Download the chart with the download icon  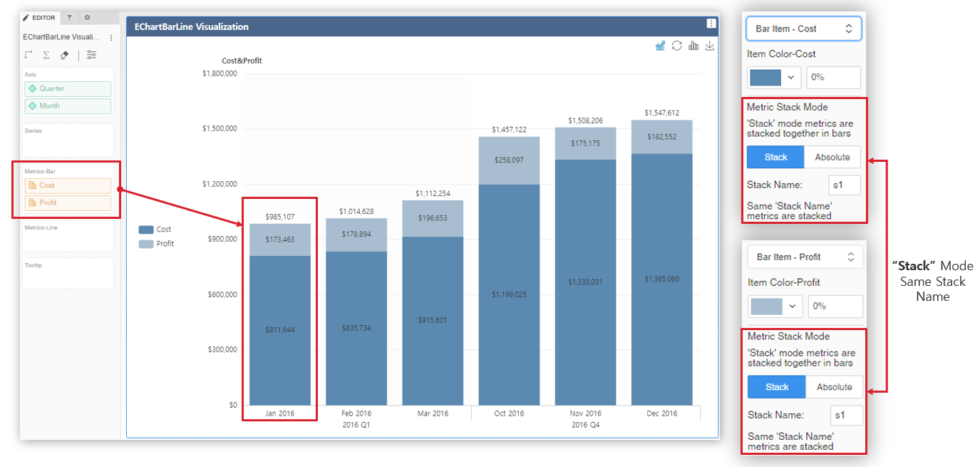point(710,45)
